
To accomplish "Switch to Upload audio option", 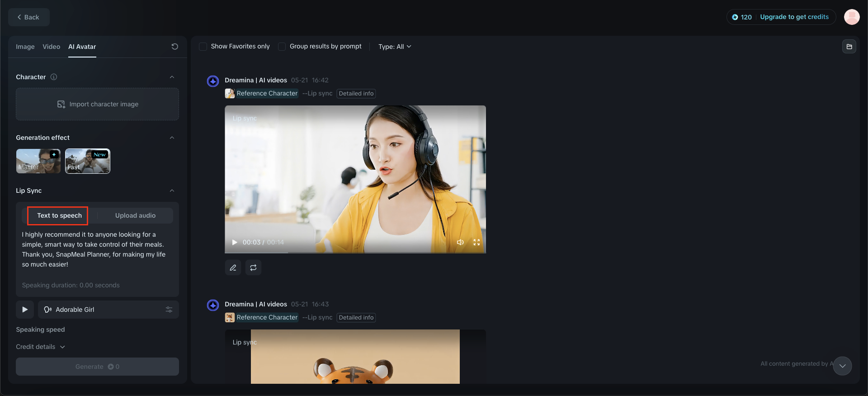I will (135, 215).
